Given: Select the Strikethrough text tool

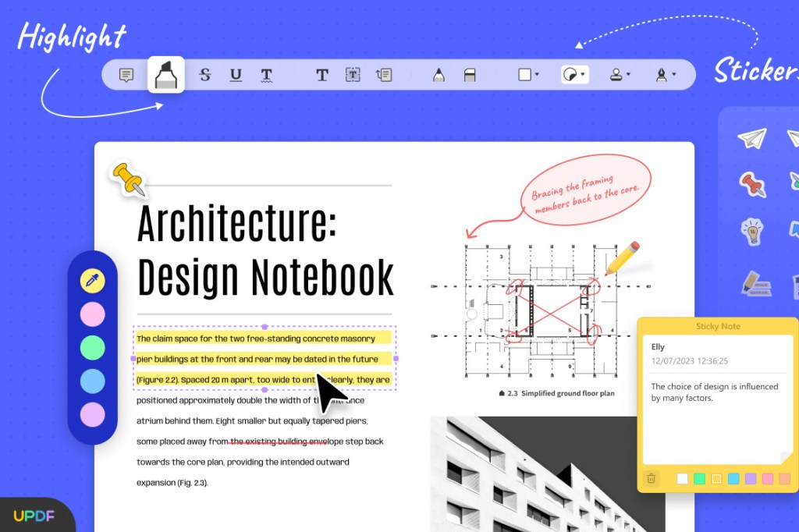Looking at the screenshot, I should (x=205, y=75).
